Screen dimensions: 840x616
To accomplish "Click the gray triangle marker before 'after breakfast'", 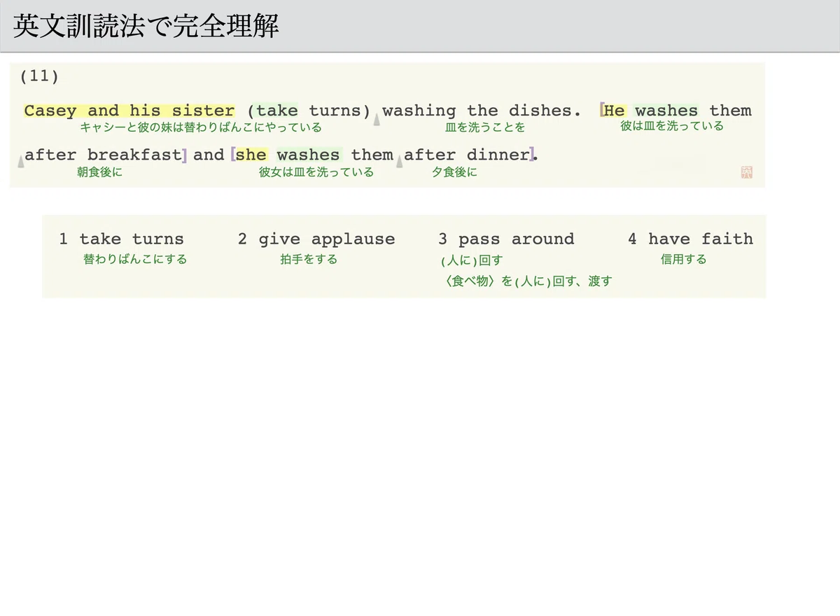I will (20, 162).
